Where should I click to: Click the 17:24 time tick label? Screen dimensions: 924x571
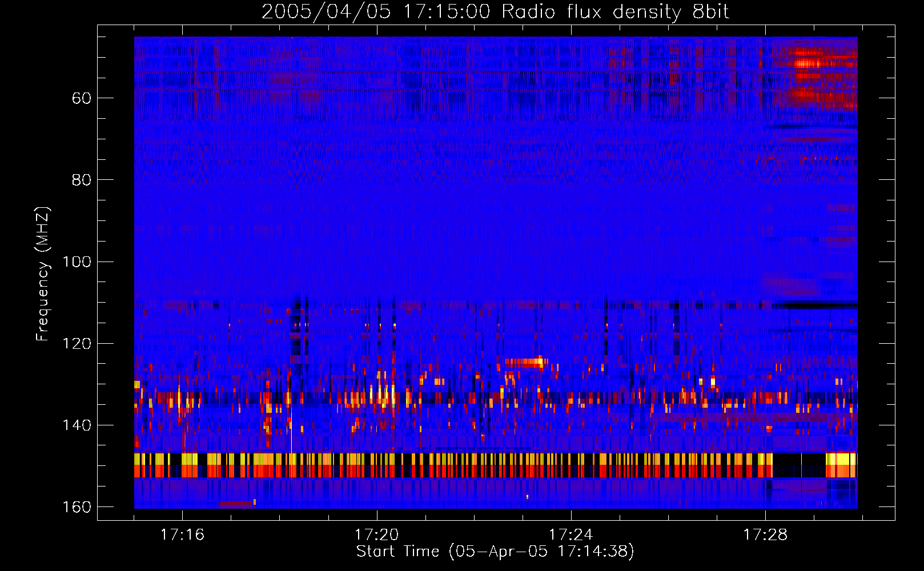tap(571, 535)
